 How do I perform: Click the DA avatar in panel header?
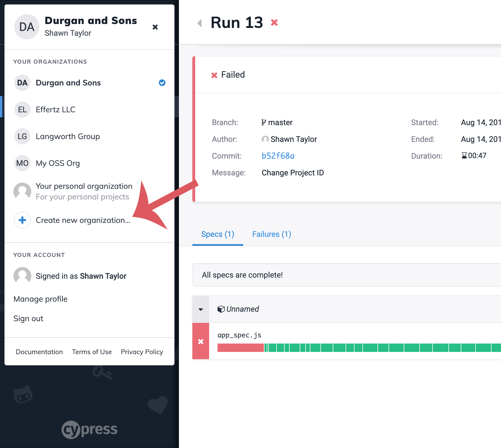[27, 27]
